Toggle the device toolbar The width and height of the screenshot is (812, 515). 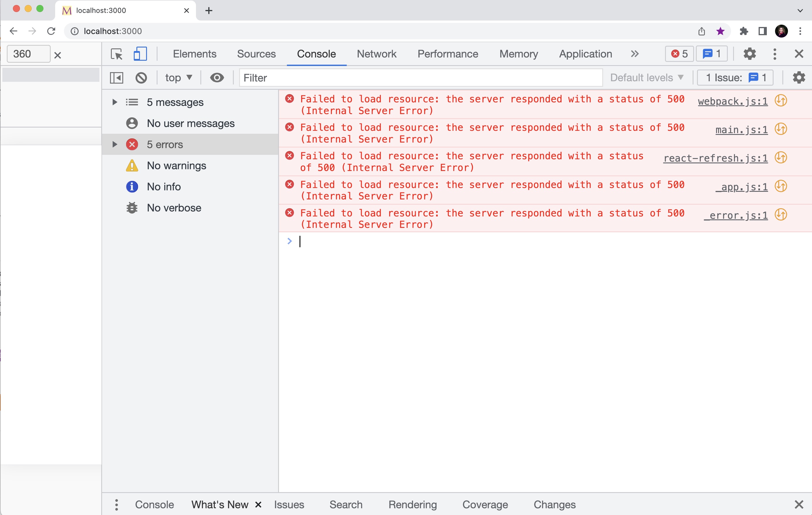tap(140, 54)
